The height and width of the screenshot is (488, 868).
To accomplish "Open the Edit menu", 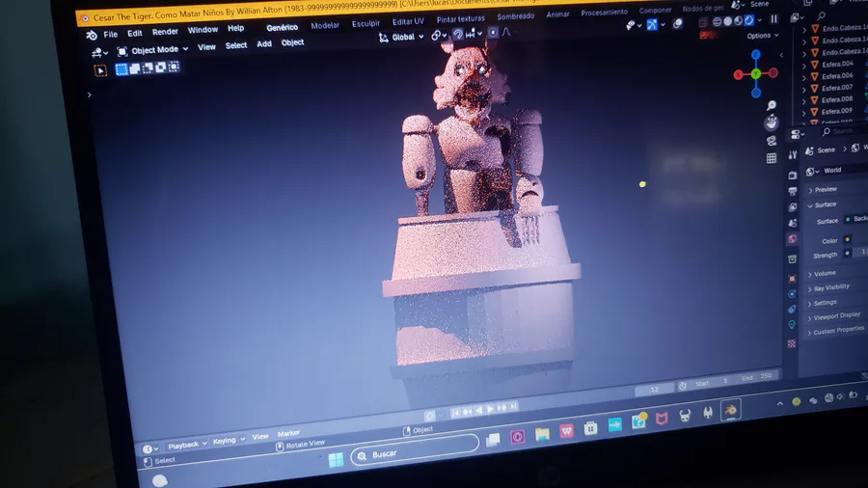I will [134, 33].
